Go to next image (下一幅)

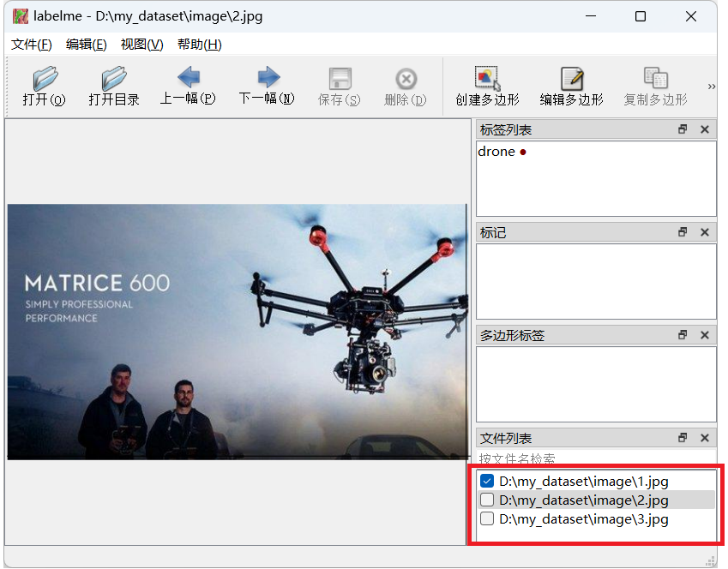click(268, 77)
